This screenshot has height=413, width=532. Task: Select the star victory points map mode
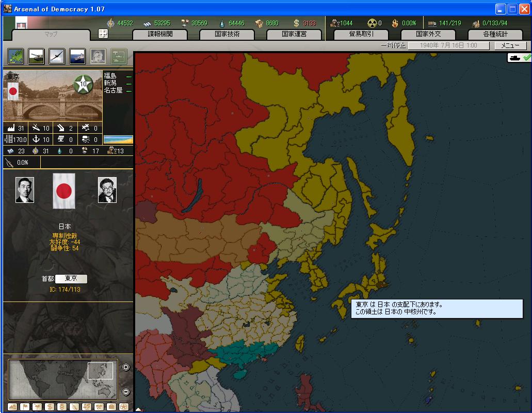123,407
